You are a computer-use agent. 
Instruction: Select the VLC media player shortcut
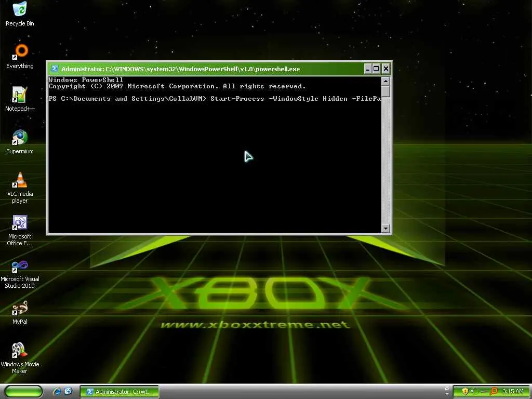[x=20, y=188]
